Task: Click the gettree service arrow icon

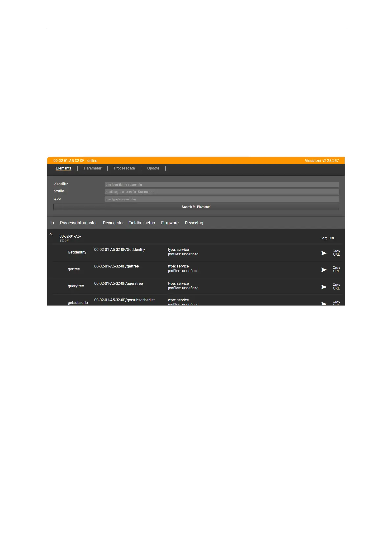Action: click(x=324, y=270)
